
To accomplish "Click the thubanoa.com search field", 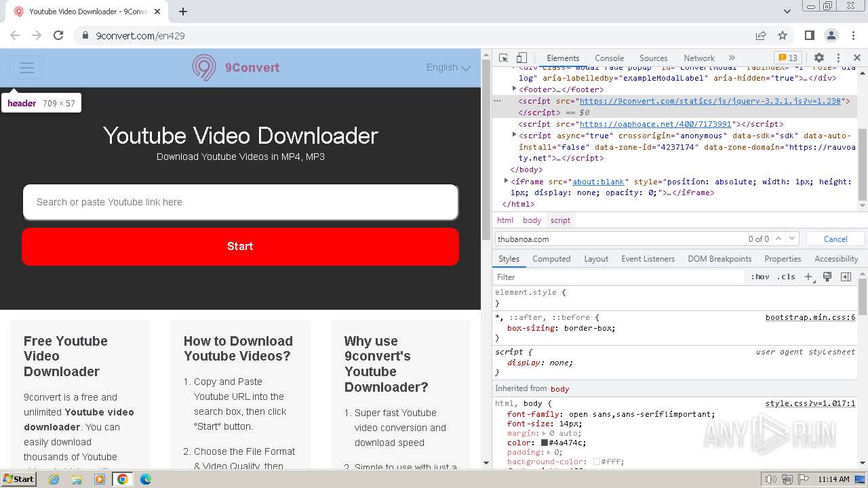I will point(620,239).
